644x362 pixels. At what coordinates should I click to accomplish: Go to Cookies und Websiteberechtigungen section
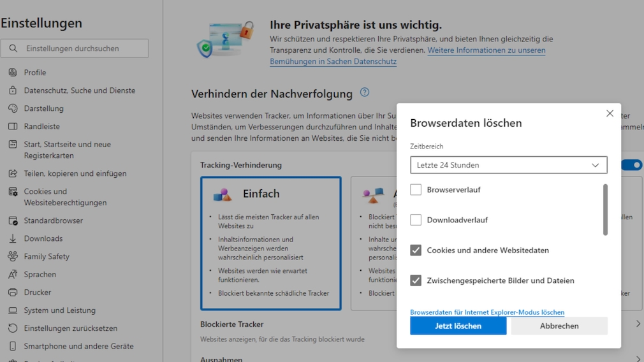pos(65,197)
